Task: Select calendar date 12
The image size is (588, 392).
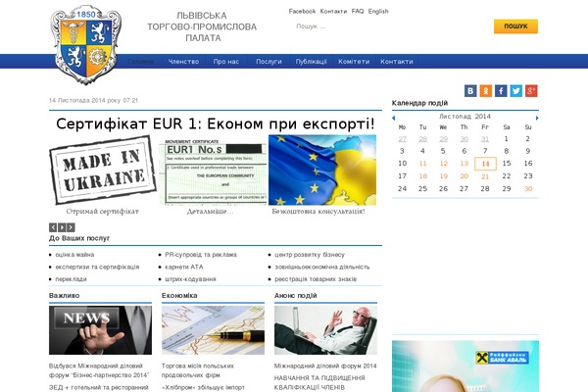Action: coord(444,164)
